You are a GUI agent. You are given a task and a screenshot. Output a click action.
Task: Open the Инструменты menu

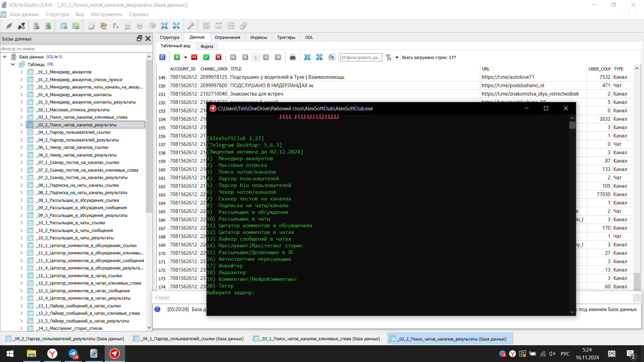(x=106, y=14)
